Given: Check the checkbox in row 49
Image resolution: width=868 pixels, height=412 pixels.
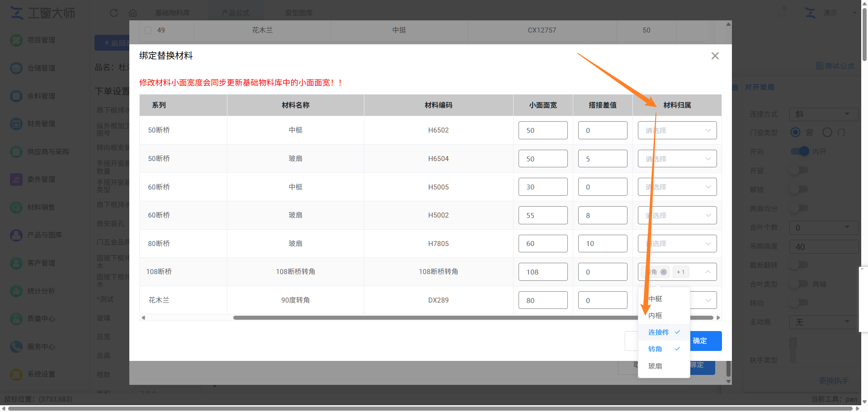Looking at the screenshot, I should (148, 30).
